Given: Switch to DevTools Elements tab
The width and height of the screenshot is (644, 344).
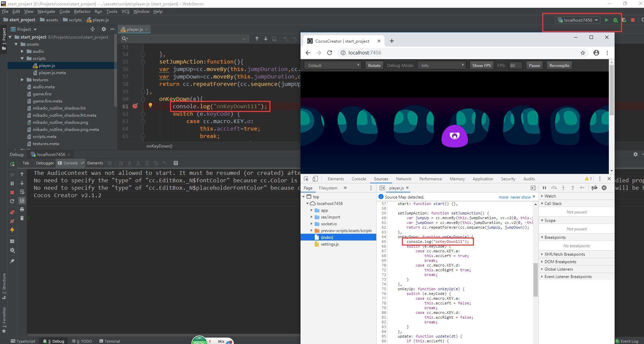Looking at the screenshot, I should point(336,179).
